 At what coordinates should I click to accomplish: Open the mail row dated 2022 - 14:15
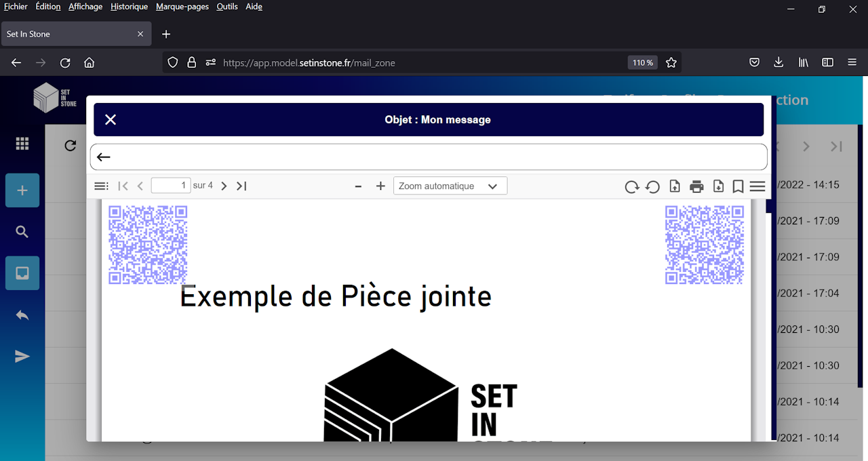[809, 184]
